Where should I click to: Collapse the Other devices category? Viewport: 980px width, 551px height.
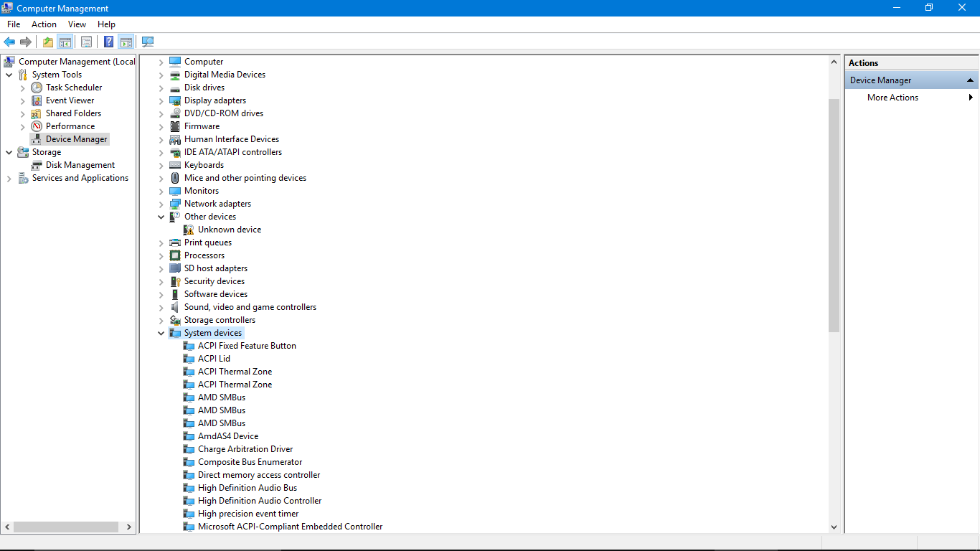(x=161, y=217)
